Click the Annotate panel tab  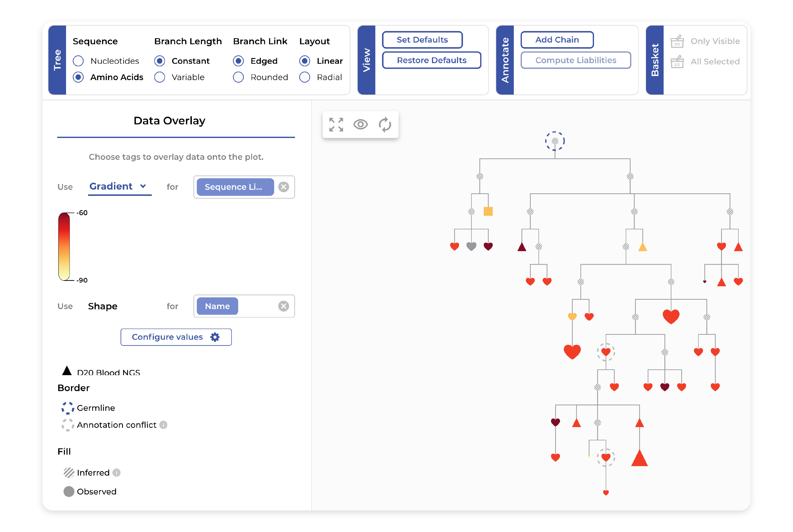505,60
